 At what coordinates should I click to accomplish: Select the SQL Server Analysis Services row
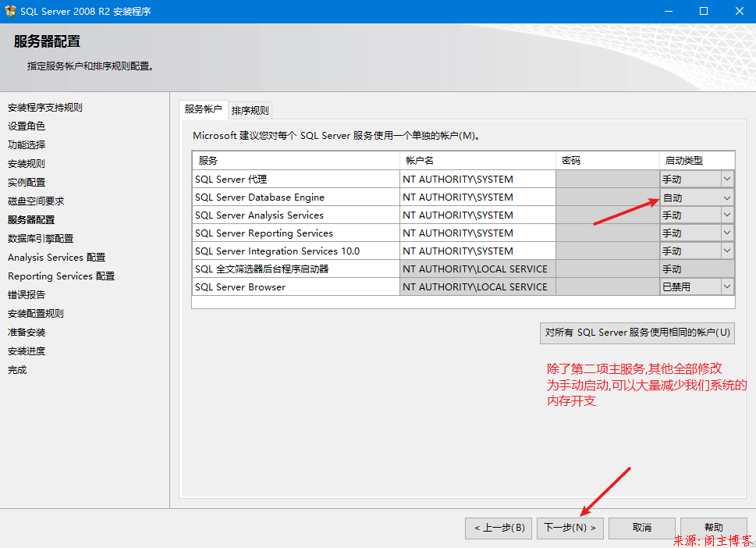[296, 215]
